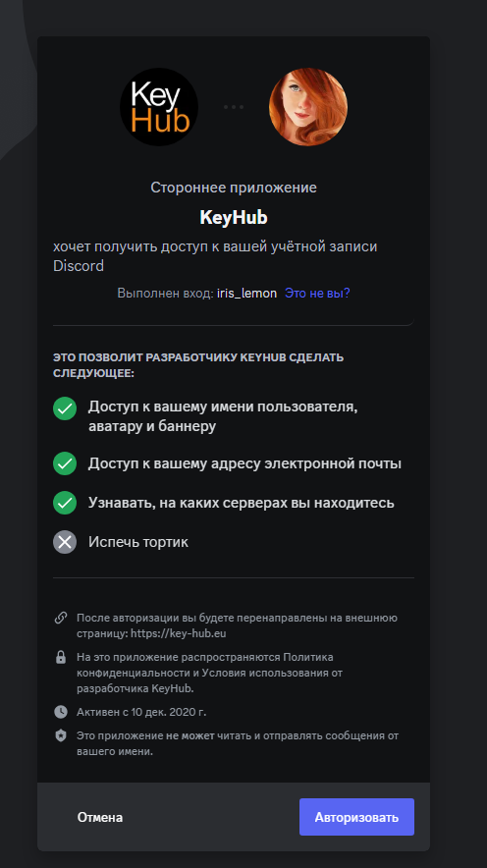The width and height of the screenshot is (487, 868).
Task: Click the 'Испечь тортик' permission text
Action: coord(138,542)
